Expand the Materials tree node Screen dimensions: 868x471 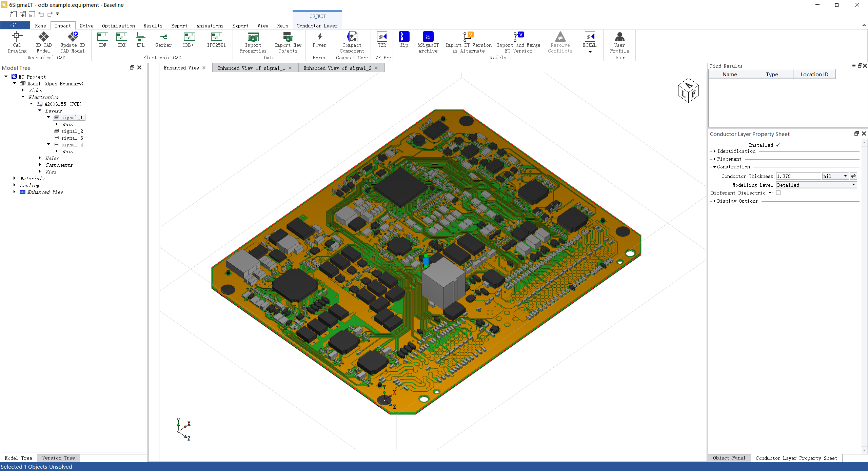tap(14, 179)
